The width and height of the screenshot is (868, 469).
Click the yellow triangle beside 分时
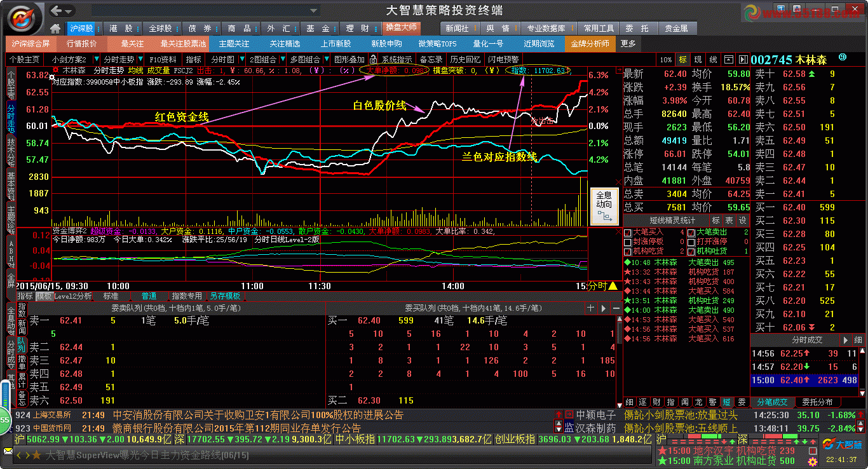point(613,286)
